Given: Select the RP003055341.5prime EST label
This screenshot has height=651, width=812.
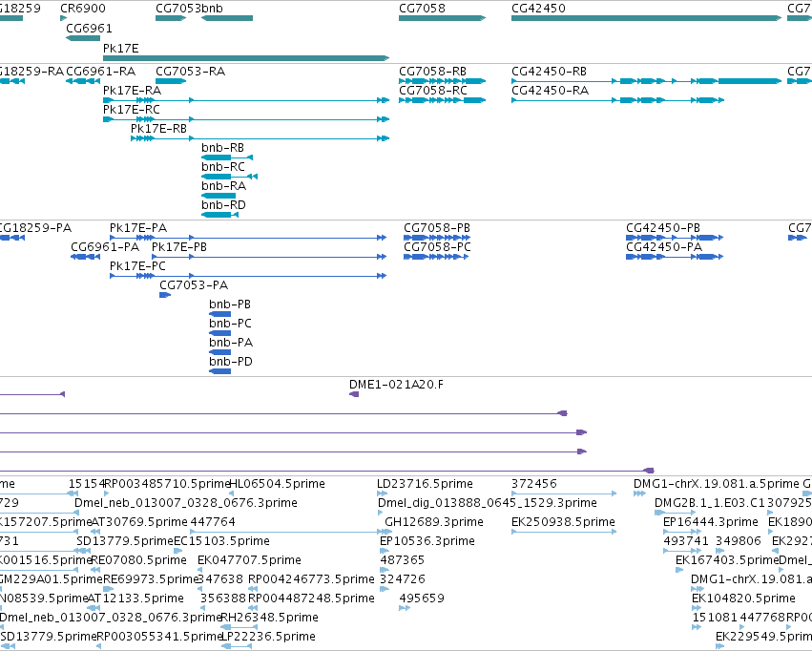Looking at the screenshot, I should point(159,637).
